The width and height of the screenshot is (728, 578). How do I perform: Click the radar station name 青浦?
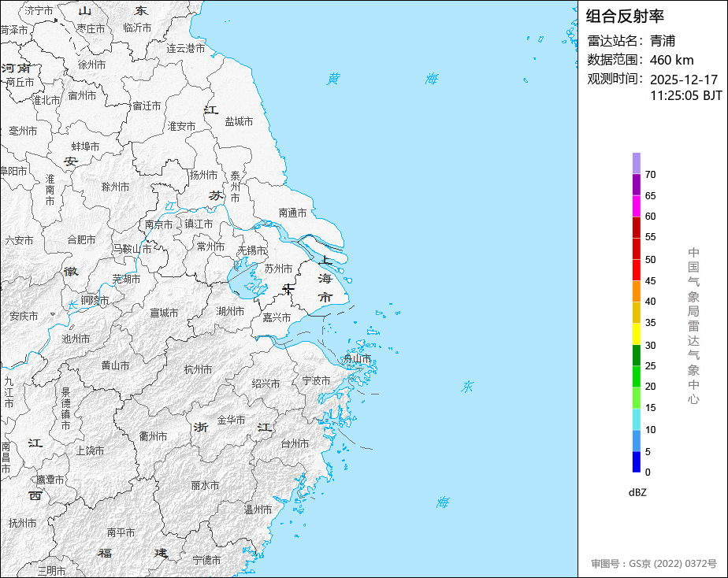pos(663,41)
